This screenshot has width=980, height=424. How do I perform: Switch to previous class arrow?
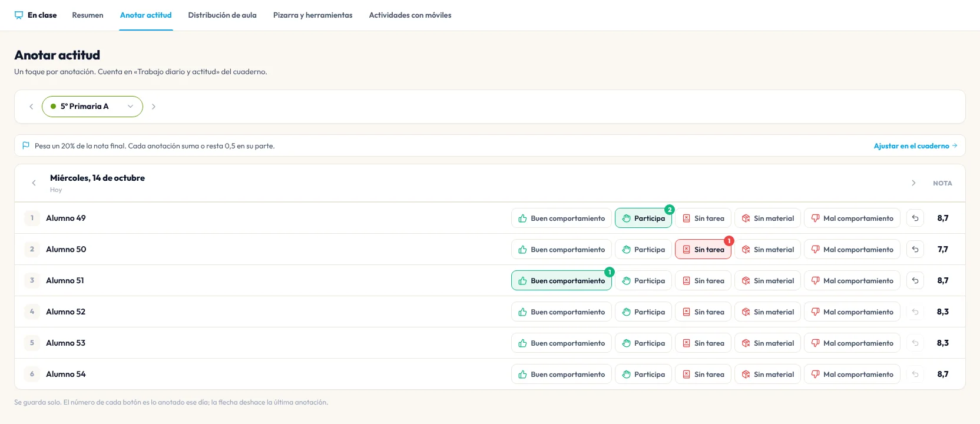point(31,107)
